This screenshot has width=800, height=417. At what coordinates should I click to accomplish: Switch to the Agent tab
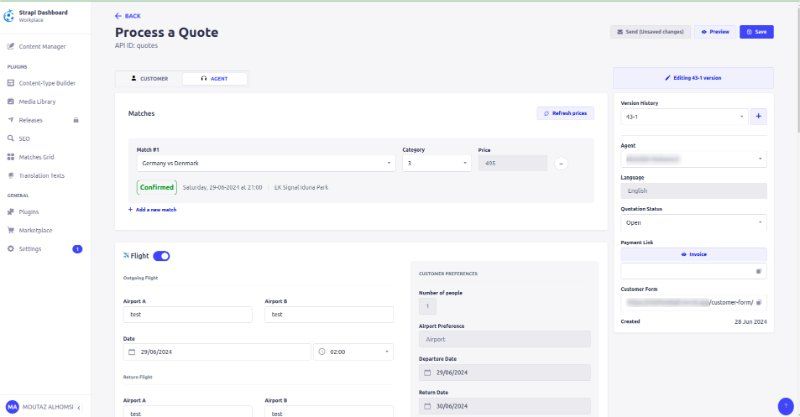(214, 79)
